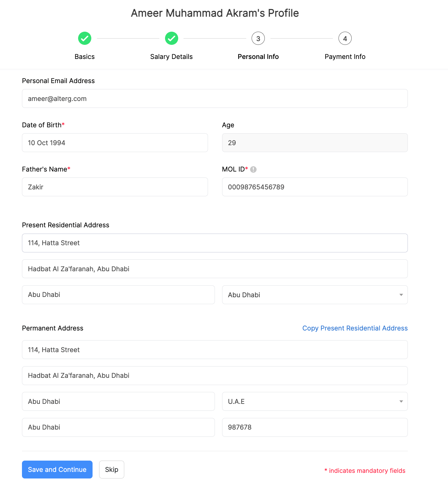Image resolution: width=448 pixels, height=486 pixels.
Task: Click the Father's Name input field
Action: [x=115, y=187]
